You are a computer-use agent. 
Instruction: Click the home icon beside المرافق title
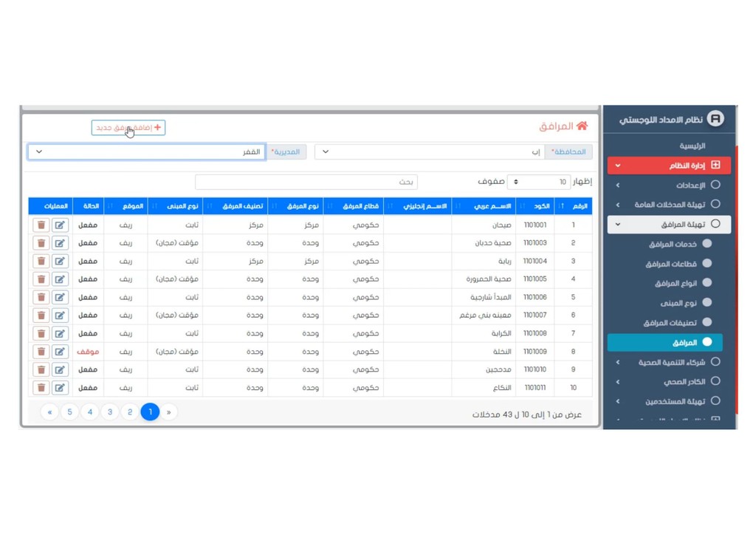click(582, 126)
